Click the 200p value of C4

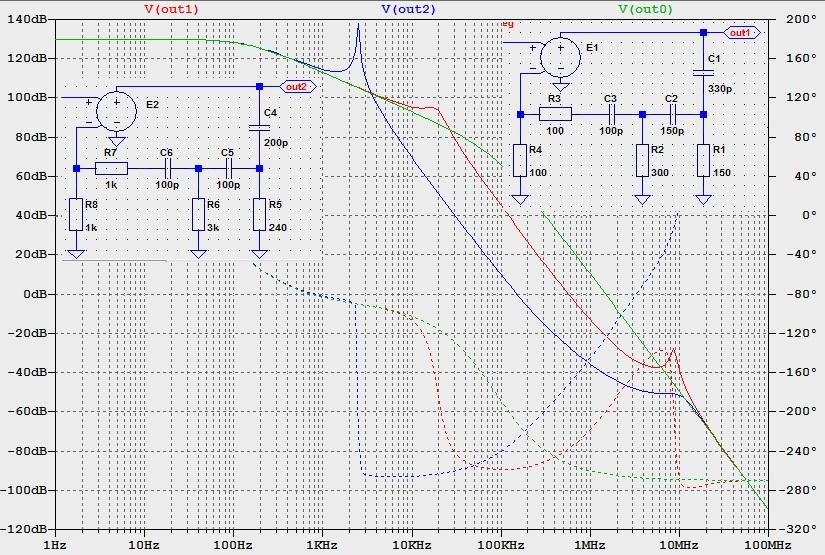coord(276,143)
